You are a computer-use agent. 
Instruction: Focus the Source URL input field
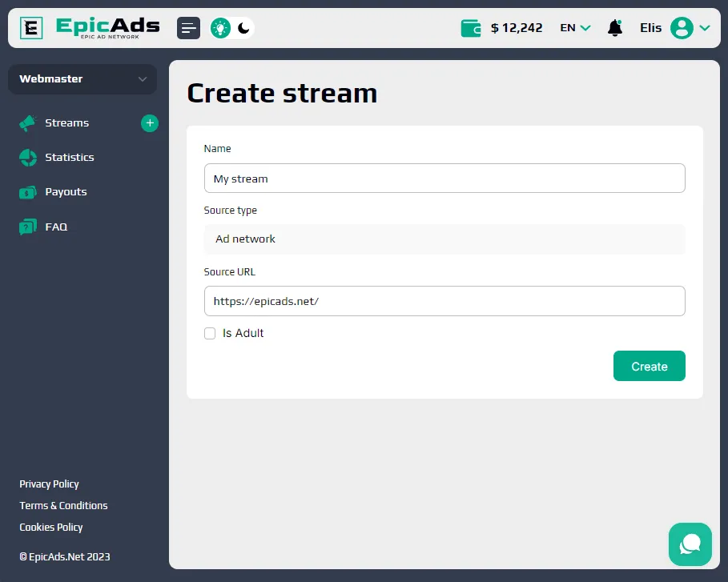444,301
